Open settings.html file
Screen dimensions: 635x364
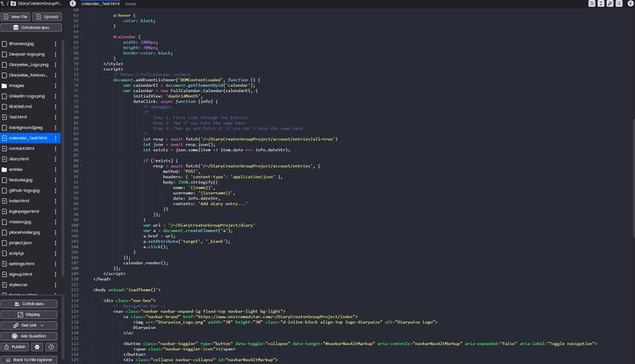point(21,264)
